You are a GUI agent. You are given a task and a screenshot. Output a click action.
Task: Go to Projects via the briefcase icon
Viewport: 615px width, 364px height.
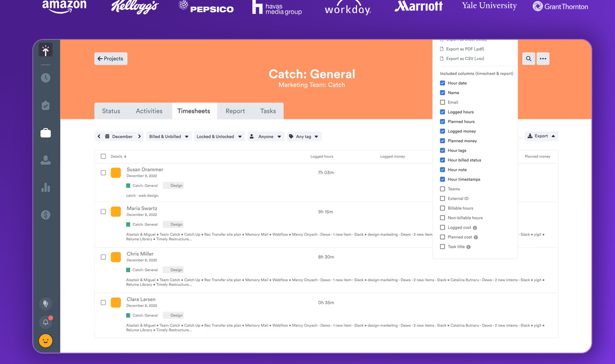45,133
